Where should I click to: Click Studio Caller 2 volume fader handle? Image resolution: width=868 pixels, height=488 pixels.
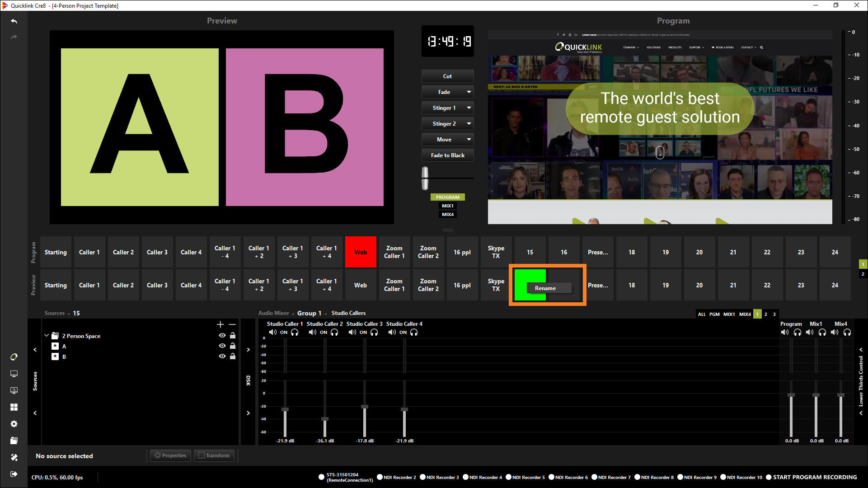point(325,419)
